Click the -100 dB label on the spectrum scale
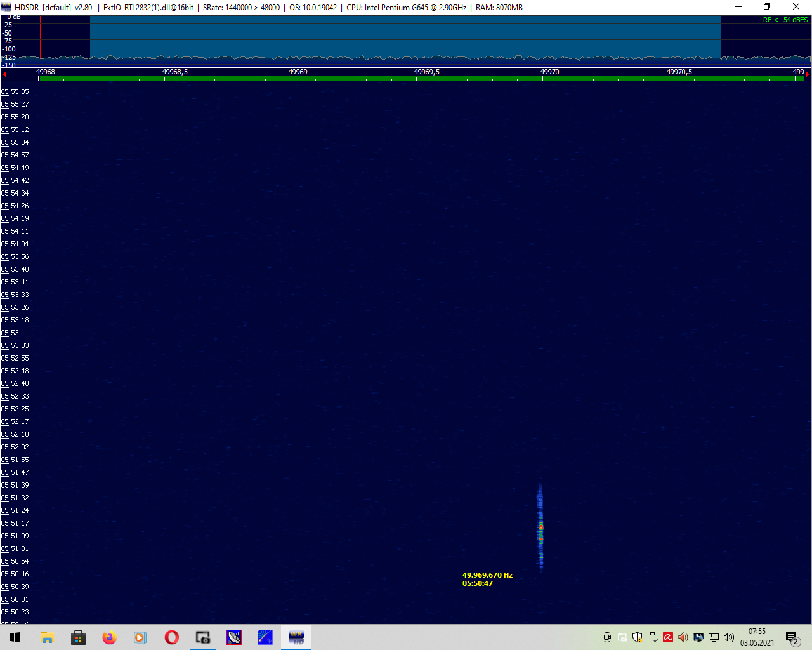This screenshot has width=812, height=650. pyautogui.click(x=9, y=49)
